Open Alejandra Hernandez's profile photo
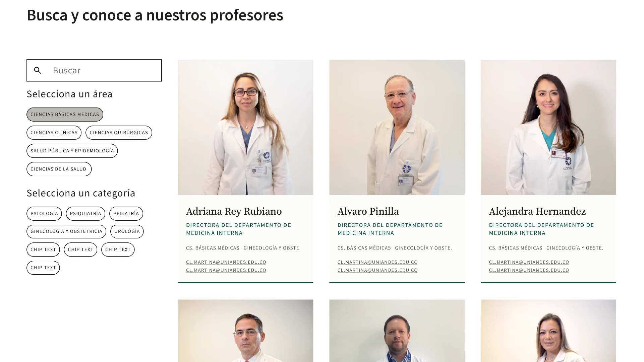Image resolution: width=644 pixels, height=362 pixels. pyautogui.click(x=548, y=127)
